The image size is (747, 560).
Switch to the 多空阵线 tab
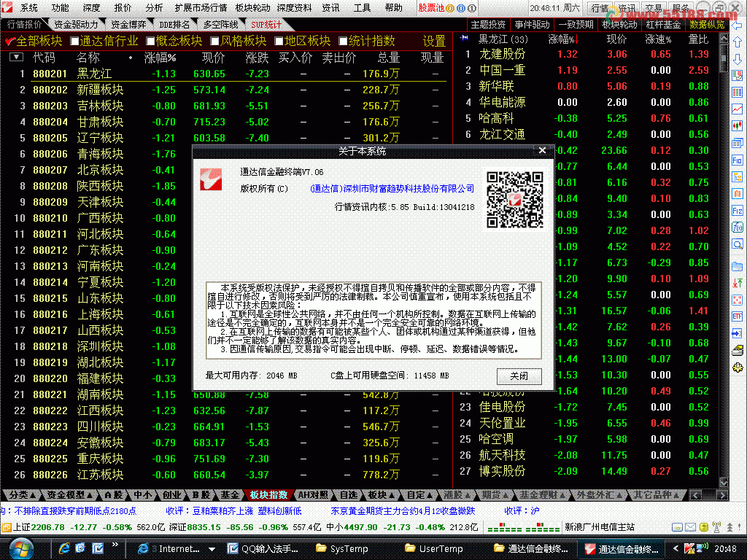220,24
